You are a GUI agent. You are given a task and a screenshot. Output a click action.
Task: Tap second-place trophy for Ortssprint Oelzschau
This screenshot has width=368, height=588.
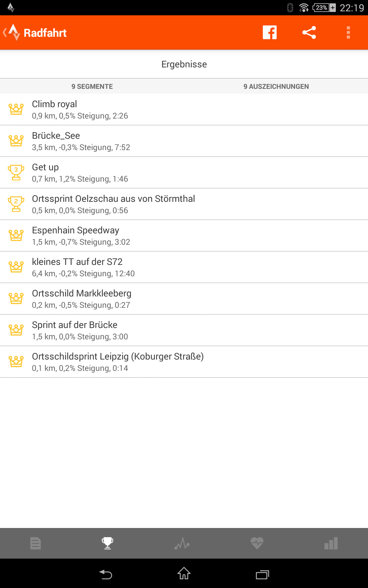tap(16, 204)
